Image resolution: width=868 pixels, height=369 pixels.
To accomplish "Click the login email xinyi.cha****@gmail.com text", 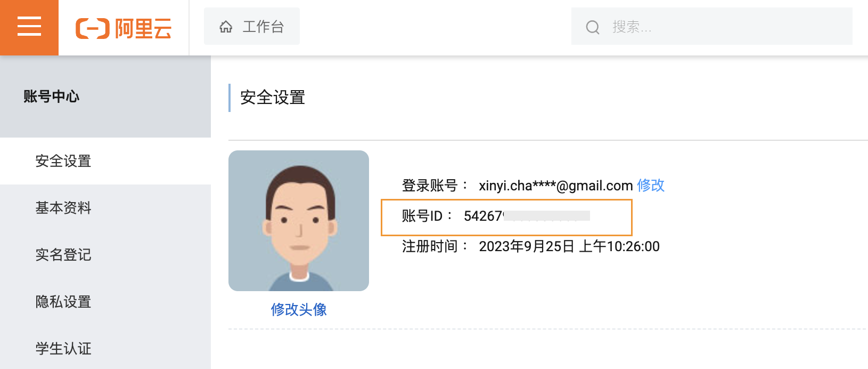I will [556, 186].
